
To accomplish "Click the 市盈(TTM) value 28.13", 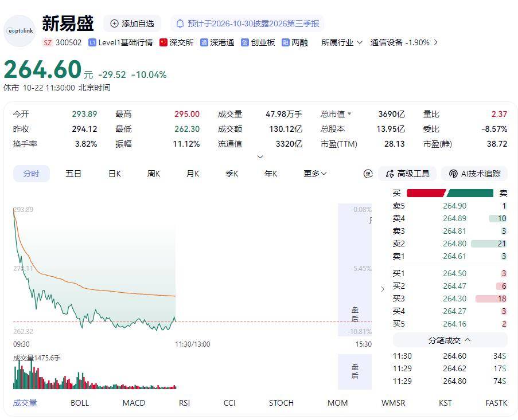I will (x=395, y=144).
